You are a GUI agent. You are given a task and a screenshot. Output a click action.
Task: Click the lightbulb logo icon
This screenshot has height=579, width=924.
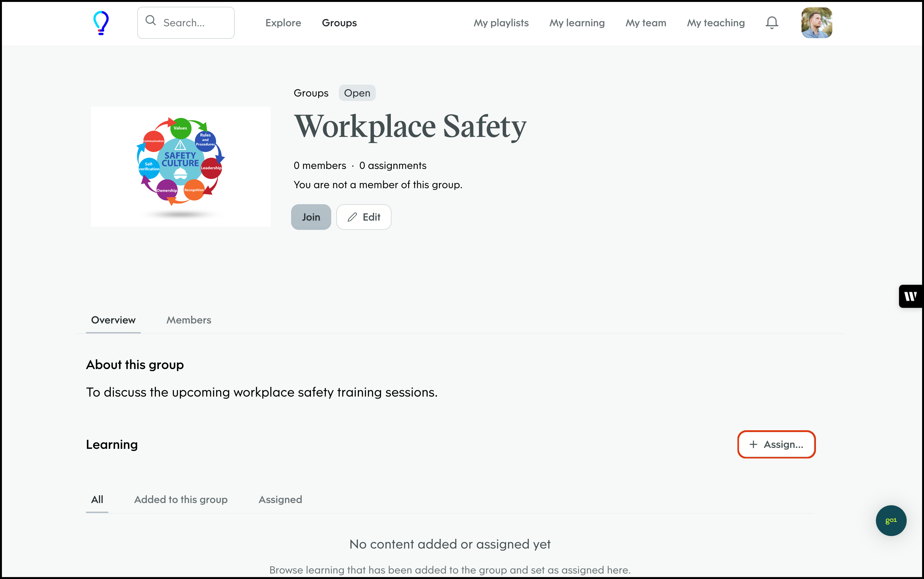pos(101,23)
